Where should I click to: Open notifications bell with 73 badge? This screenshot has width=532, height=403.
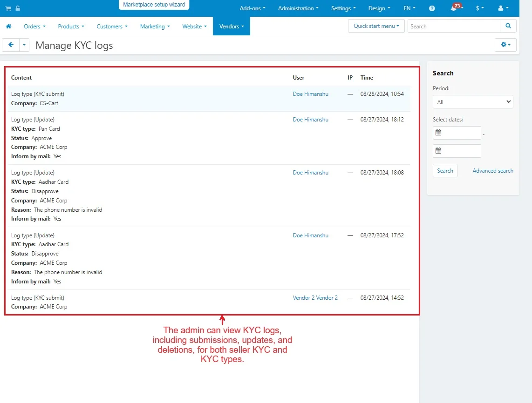pos(454,8)
